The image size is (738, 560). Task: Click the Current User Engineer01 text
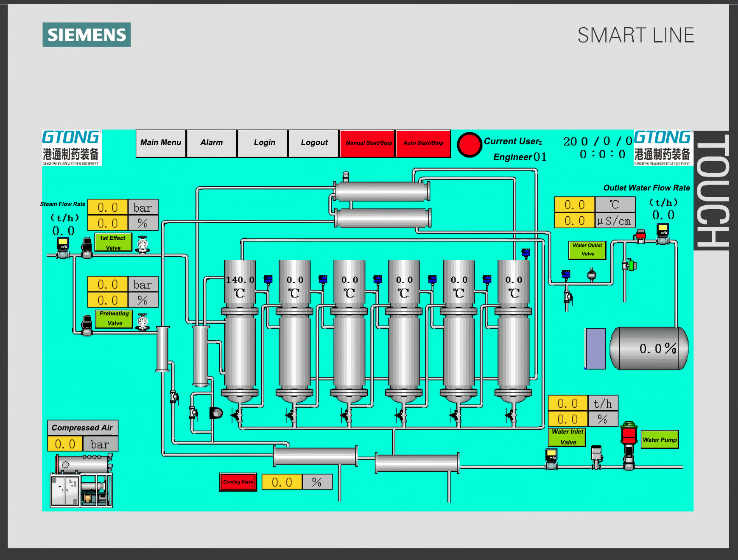point(515,149)
